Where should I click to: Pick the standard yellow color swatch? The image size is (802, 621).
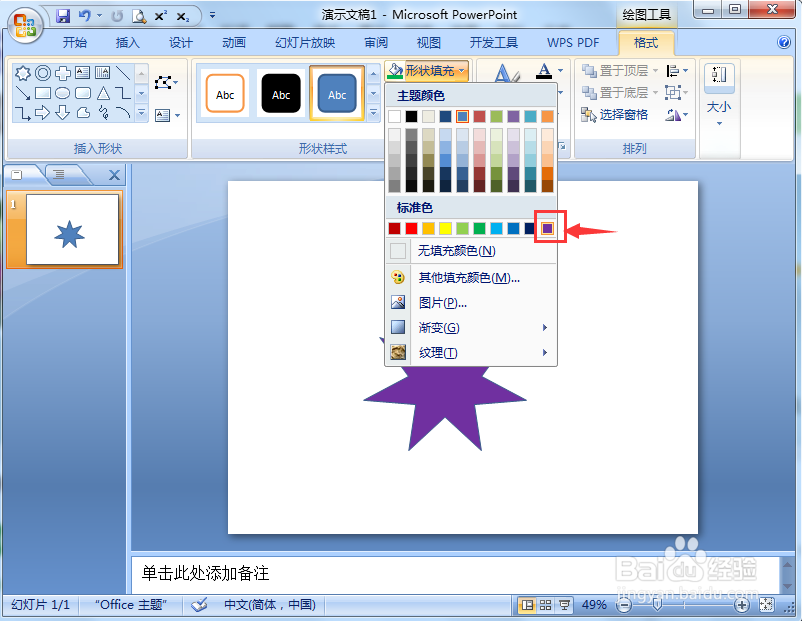(445, 228)
